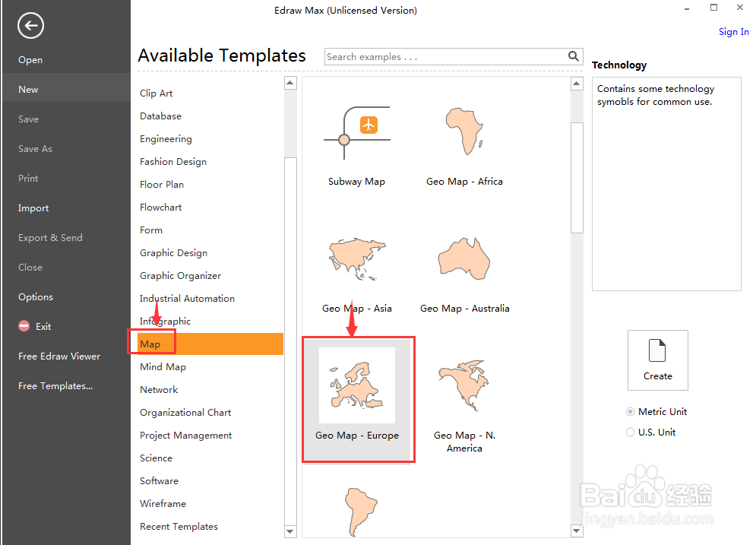This screenshot has width=756, height=545.
Task: Click the template pane scrollbar thumb
Action: coord(577,178)
